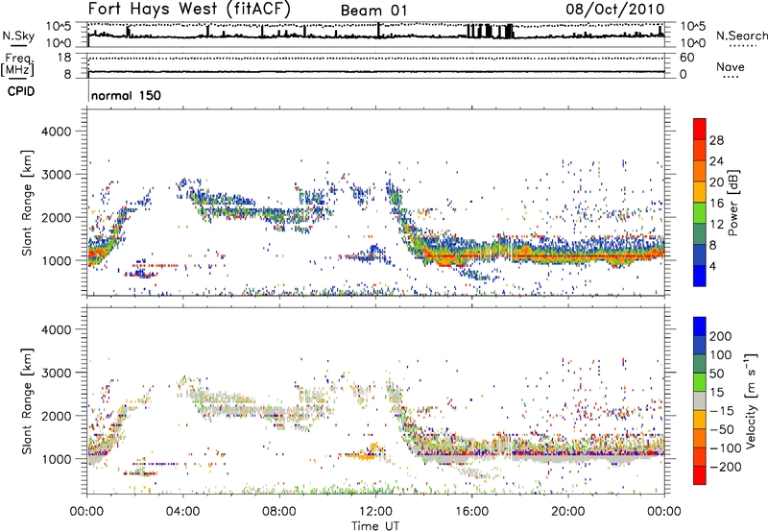768x532 pixels.
Task: Click 'Slant Range [km]' label of power panel
Action: point(27,203)
